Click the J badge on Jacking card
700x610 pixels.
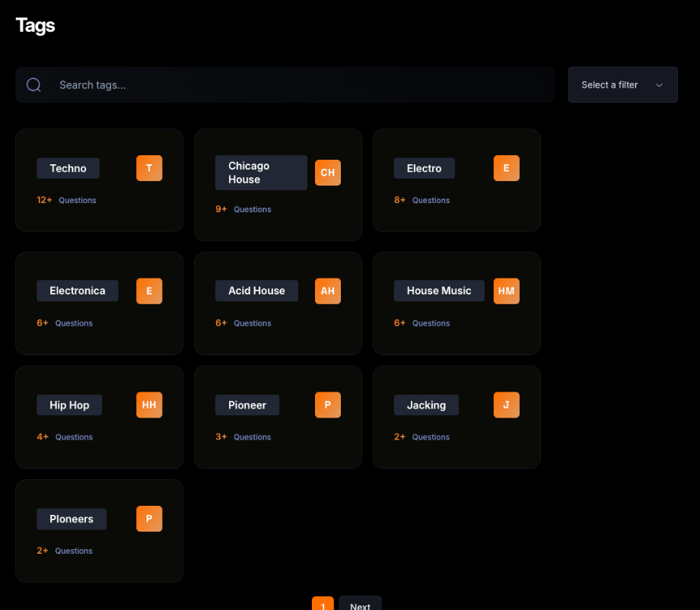pyautogui.click(x=506, y=405)
